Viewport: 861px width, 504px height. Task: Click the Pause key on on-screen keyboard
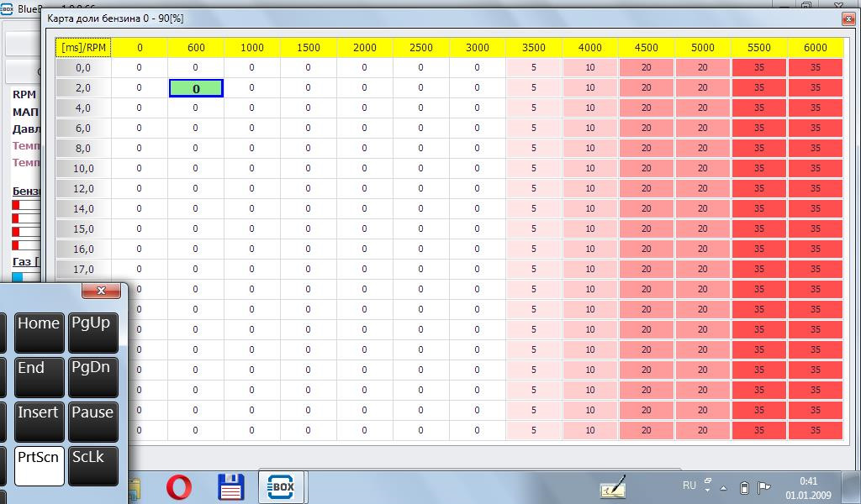(x=92, y=422)
